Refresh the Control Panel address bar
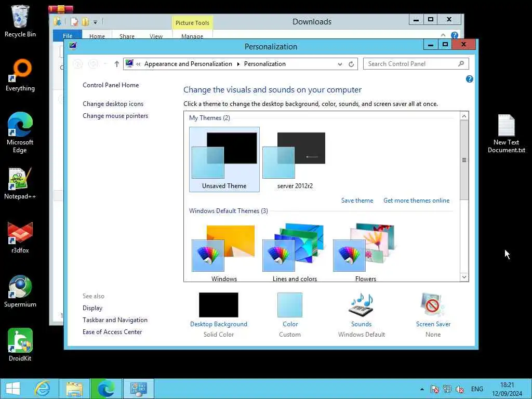This screenshot has height=399, width=532. (x=351, y=64)
